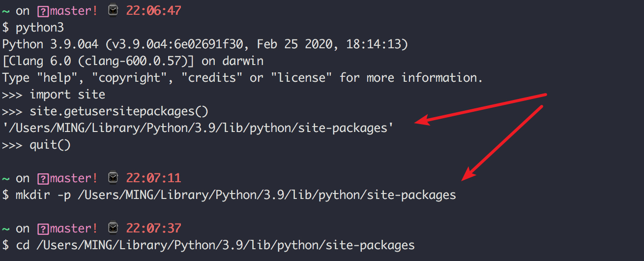This screenshot has width=644, height=261.
Task: Click the watch icon beside 22:07:11
Action: tap(113, 178)
